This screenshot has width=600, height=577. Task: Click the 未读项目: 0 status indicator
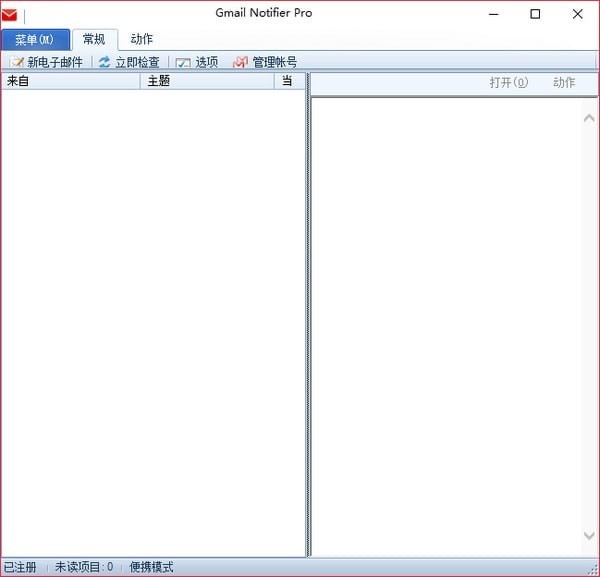coord(84,568)
